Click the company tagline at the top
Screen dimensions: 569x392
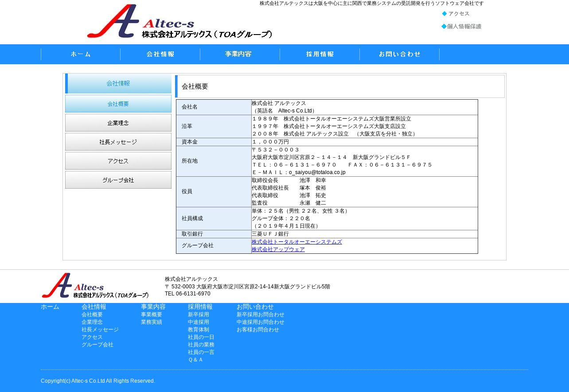click(372, 3)
